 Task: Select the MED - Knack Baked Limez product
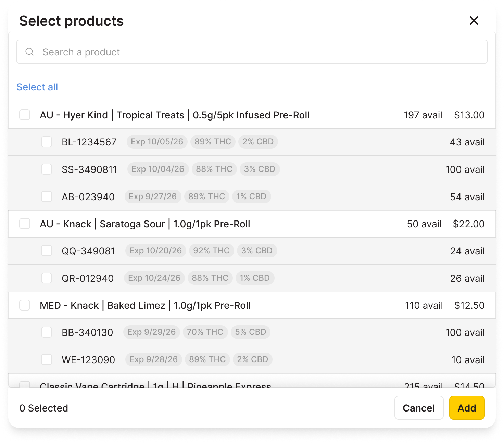[x=24, y=305]
